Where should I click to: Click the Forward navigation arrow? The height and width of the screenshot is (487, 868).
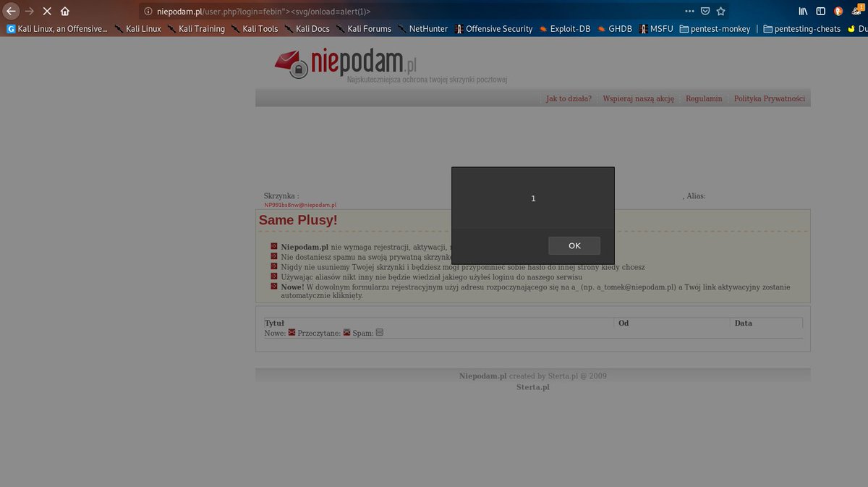coord(29,11)
